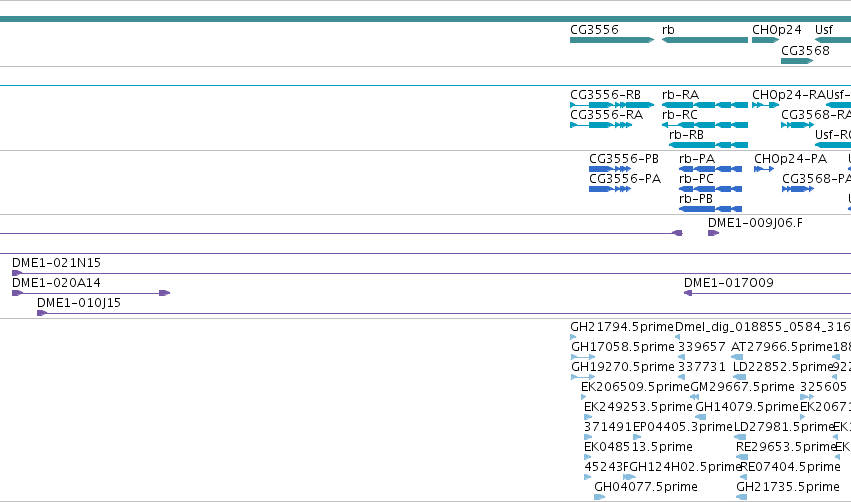Click Dmel_dig_018855 feature label
The image size is (851, 502).
pos(763,327)
